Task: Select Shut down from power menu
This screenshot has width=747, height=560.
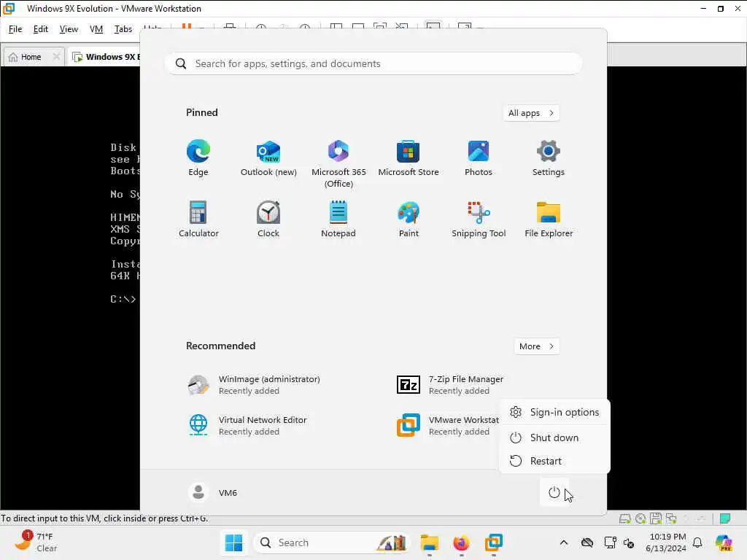Action: click(x=554, y=437)
